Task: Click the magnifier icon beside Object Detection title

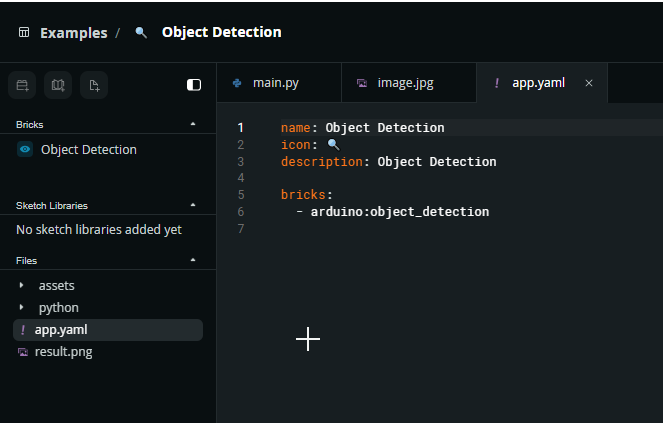Action: 141,32
